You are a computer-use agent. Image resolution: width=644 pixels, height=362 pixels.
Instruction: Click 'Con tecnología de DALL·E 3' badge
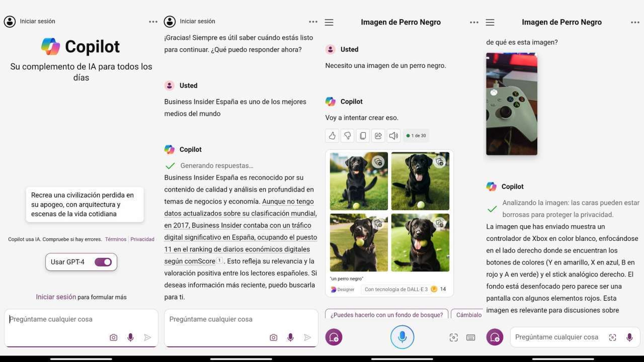pyautogui.click(x=396, y=289)
